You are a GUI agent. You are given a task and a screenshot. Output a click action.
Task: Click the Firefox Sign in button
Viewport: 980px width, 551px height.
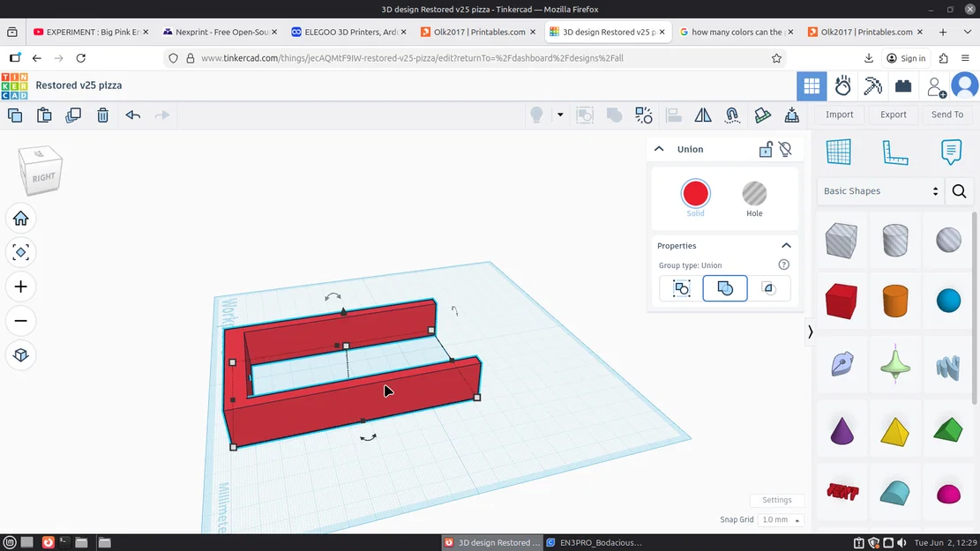(906, 58)
